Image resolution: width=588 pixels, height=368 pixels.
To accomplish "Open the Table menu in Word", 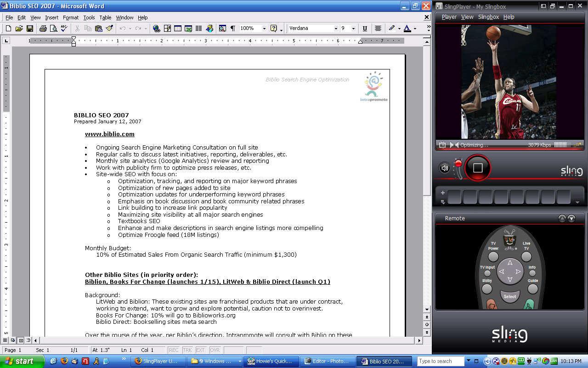I will point(105,17).
